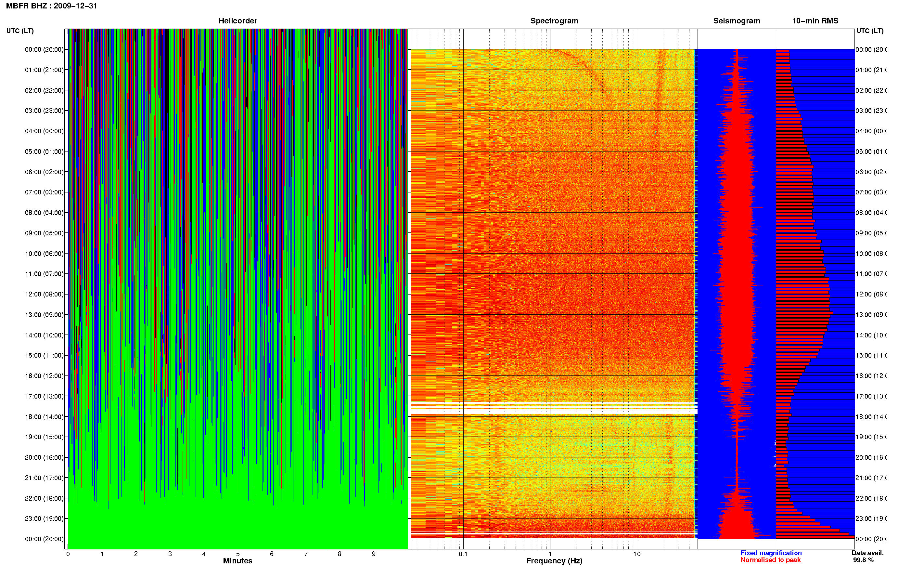This screenshot has width=924, height=578.
Task: Click the '08:00 (04:00)' left time label
Action: click(44, 213)
